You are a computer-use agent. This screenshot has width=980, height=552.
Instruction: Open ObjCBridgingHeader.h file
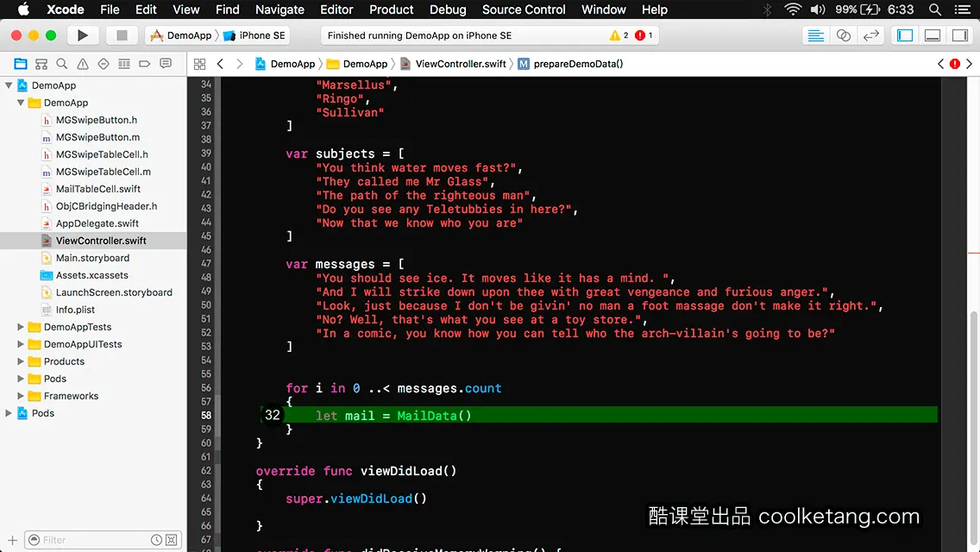point(106,206)
